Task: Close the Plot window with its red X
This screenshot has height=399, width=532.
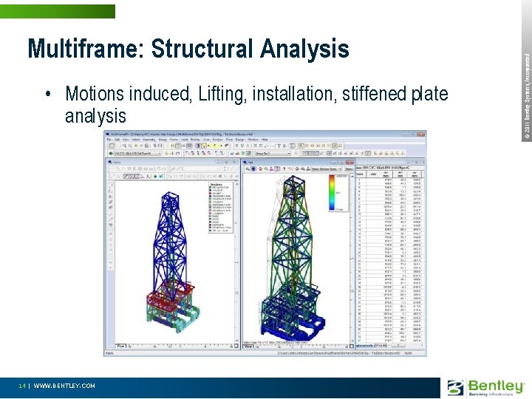Action: (349, 163)
